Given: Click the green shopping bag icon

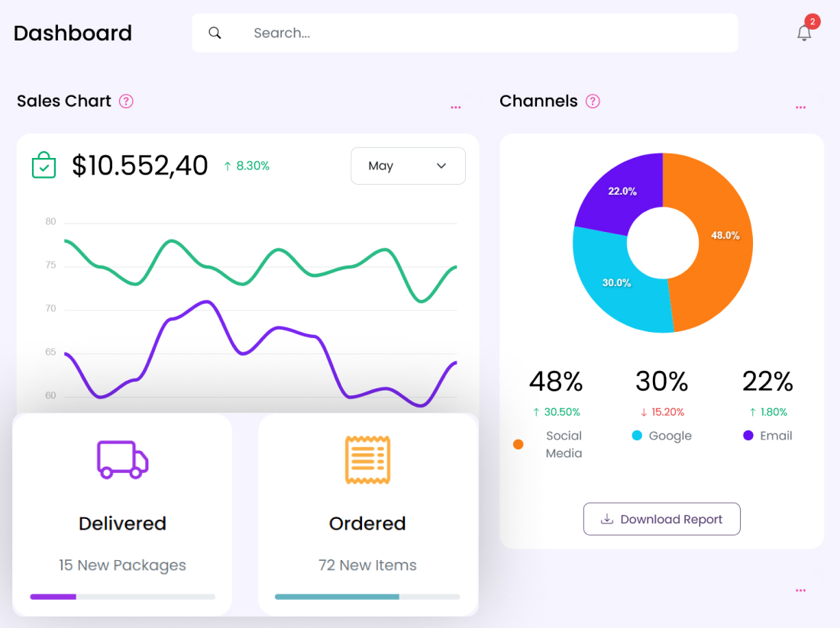Looking at the screenshot, I should pyautogui.click(x=44, y=166).
